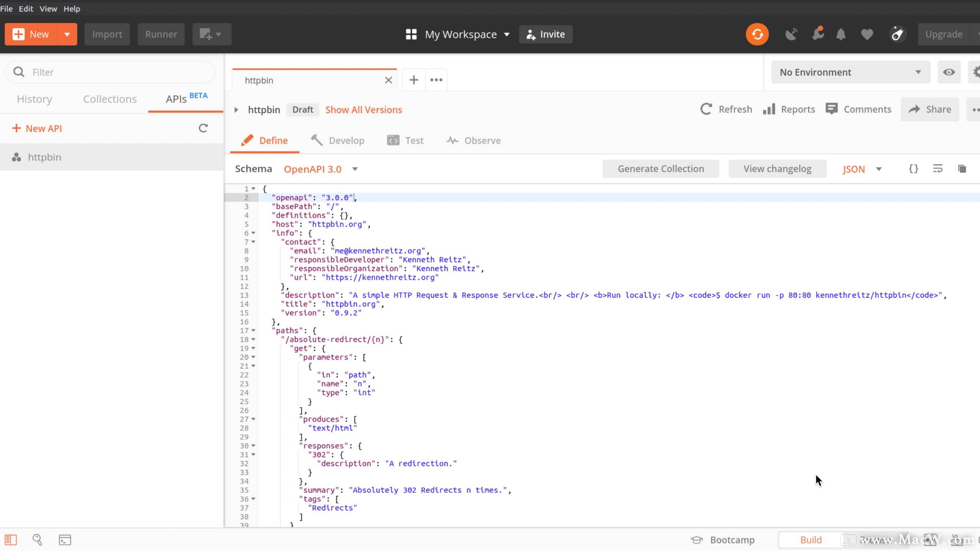
Task: Open the JSON format dropdown
Action: [x=862, y=169]
